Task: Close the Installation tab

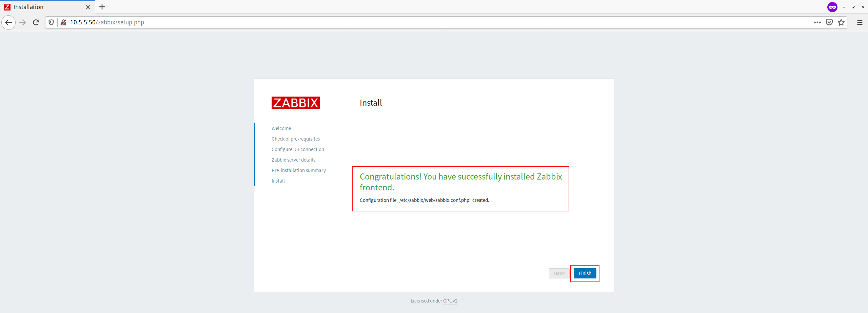Action: click(88, 7)
